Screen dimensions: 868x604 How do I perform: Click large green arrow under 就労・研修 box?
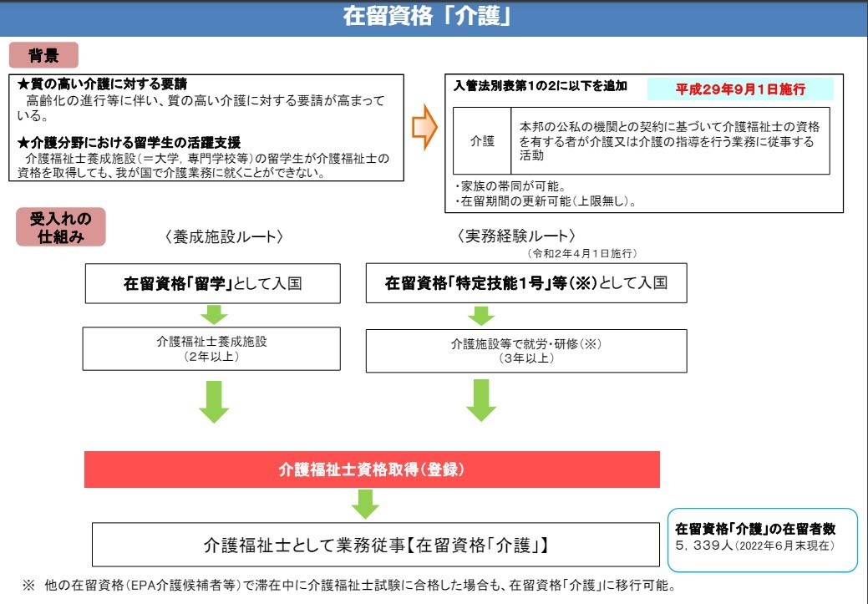[x=481, y=401]
